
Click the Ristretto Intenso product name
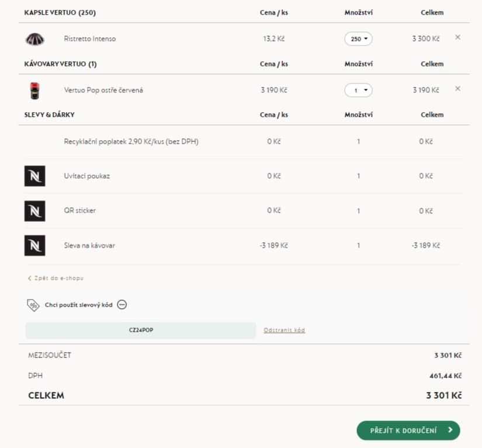click(x=90, y=39)
